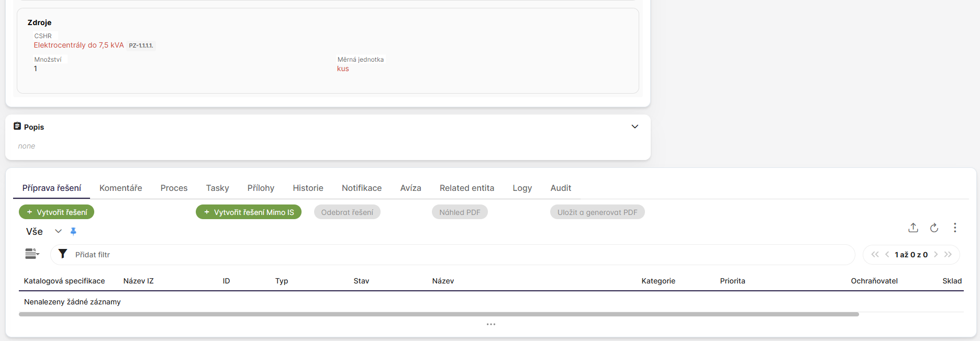Click the horizontal scrollbar under the table
This screenshot has width=980, height=341.
439,314
